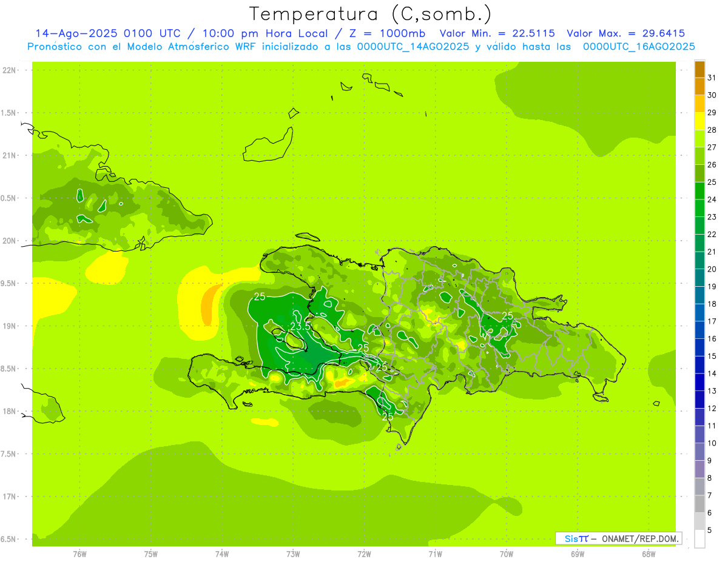Image resolution: width=728 pixels, height=562 pixels.
Task: Select the '9.5N' latitude tick label
Action: pyautogui.click(x=8, y=283)
